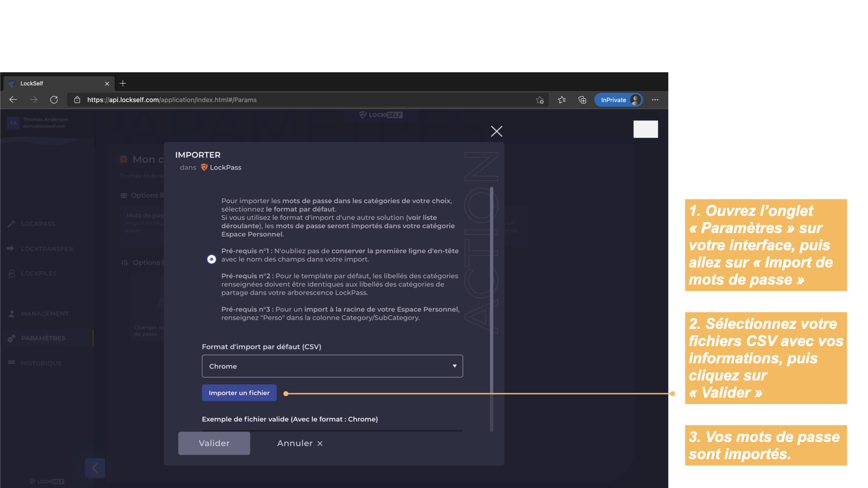This screenshot has width=868, height=488.
Task: Open LockPass in the sidebar
Action: pos(38,224)
